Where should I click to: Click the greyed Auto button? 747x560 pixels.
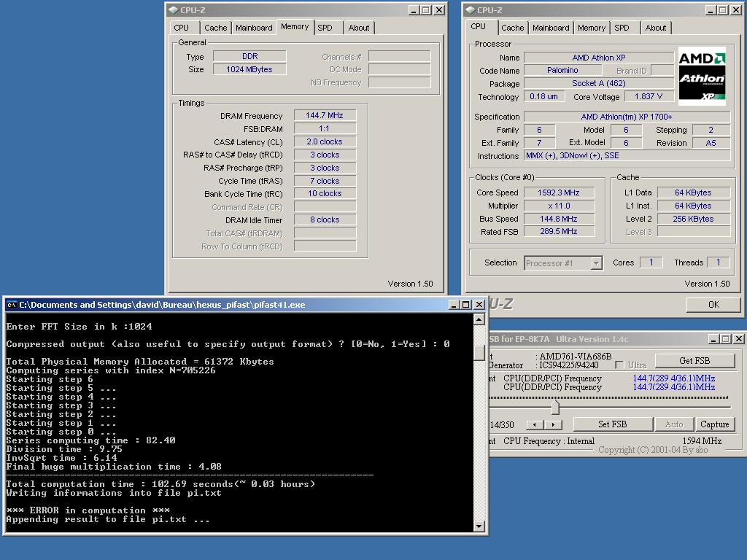pyautogui.click(x=673, y=424)
